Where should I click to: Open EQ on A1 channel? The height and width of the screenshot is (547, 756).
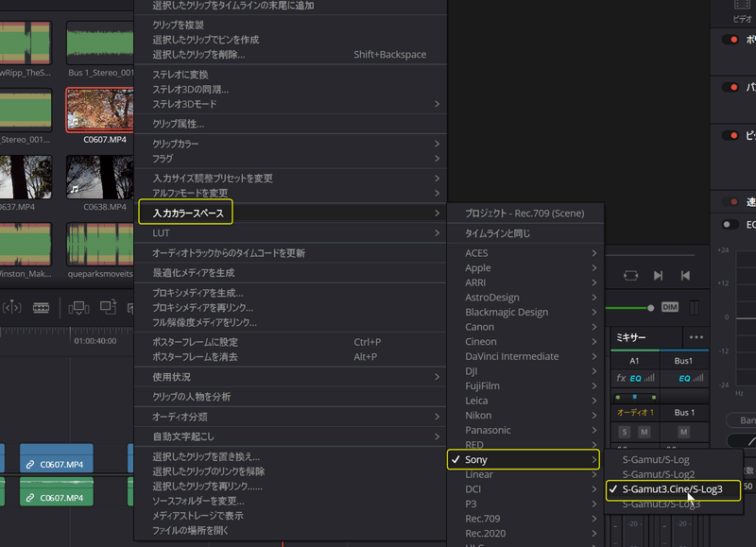[635, 378]
